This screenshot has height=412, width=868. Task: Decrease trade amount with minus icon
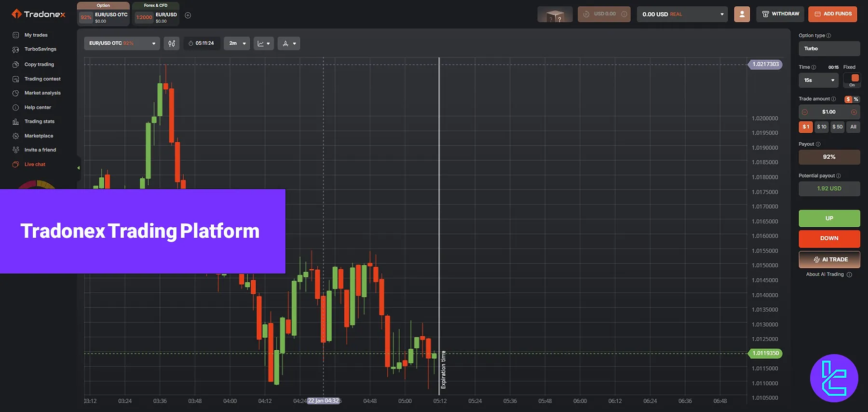(804, 112)
